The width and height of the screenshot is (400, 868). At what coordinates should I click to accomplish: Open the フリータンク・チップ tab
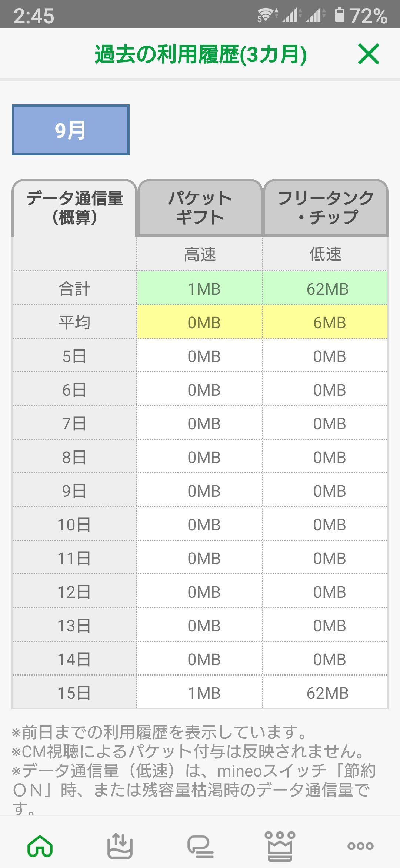click(x=326, y=208)
